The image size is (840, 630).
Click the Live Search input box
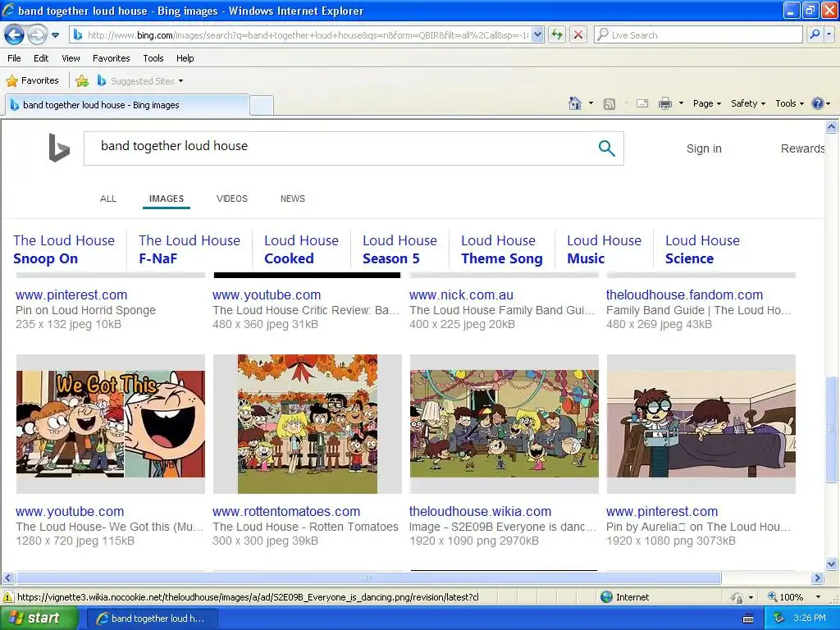[x=698, y=34]
